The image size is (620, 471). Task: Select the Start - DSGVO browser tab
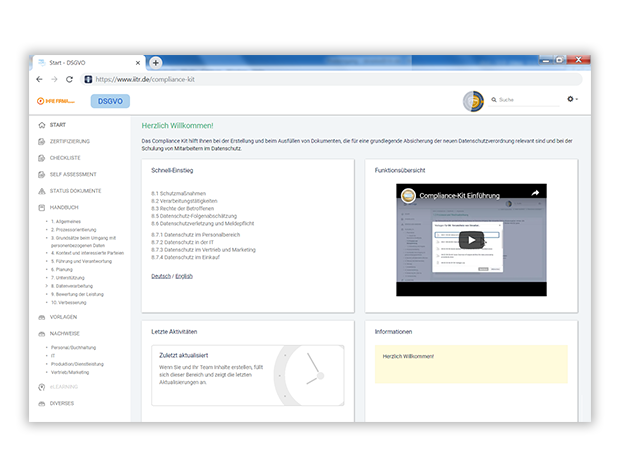pyautogui.click(x=89, y=63)
